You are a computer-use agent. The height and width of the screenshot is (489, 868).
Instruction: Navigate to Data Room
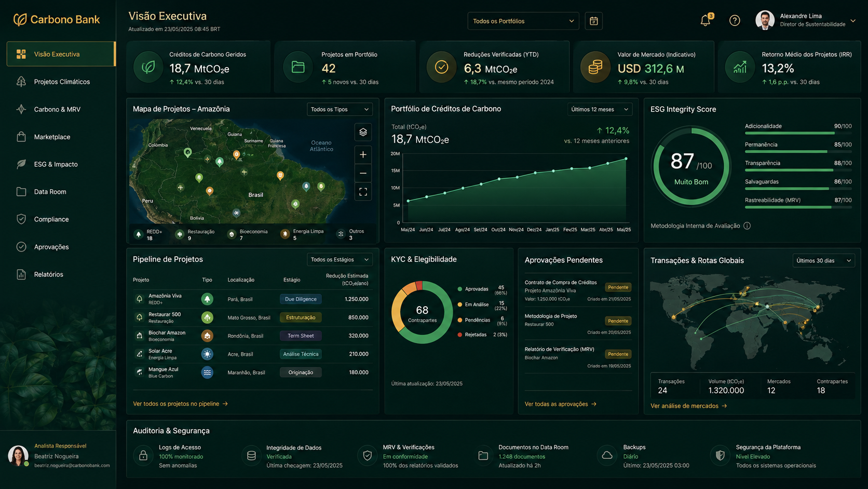tap(61, 192)
